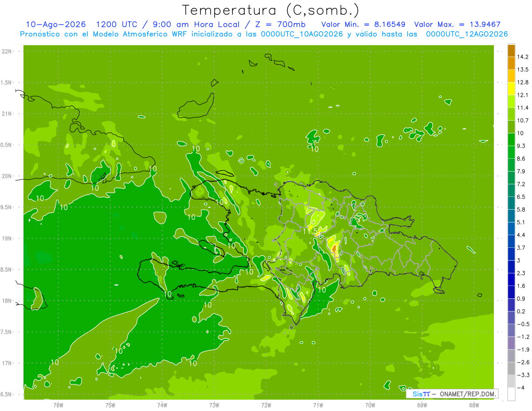
Task: Click the "12.1" colorbar label
Action: [x=523, y=95]
